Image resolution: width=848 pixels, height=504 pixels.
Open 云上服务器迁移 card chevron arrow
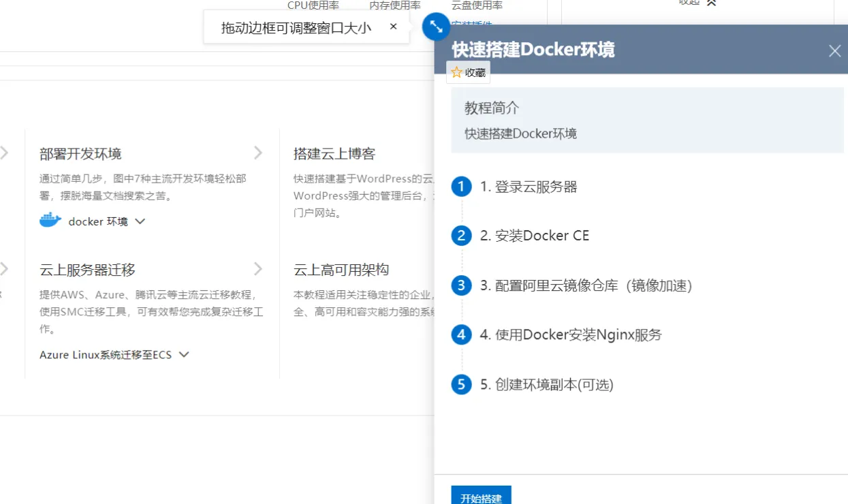coord(258,268)
